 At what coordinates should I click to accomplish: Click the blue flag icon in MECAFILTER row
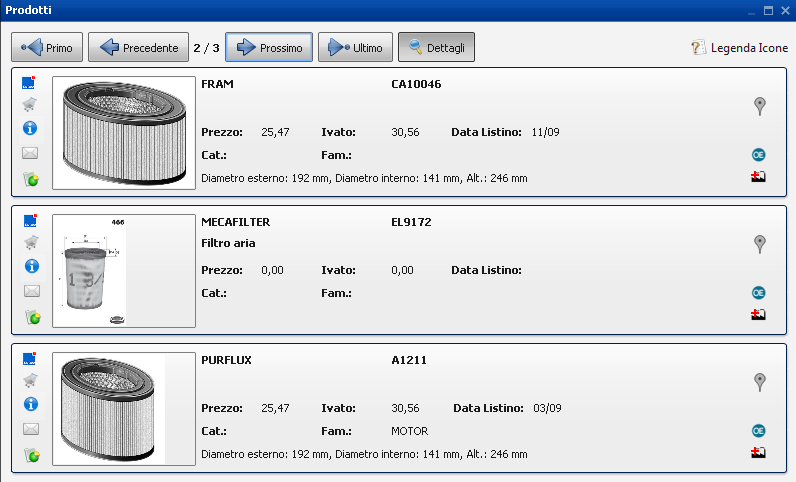tap(30, 220)
